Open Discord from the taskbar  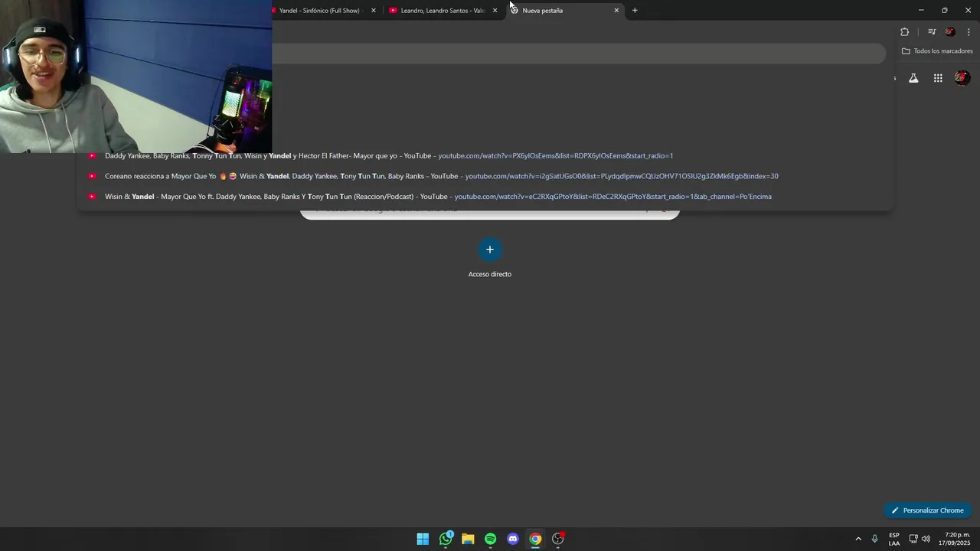click(x=513, y=539)
